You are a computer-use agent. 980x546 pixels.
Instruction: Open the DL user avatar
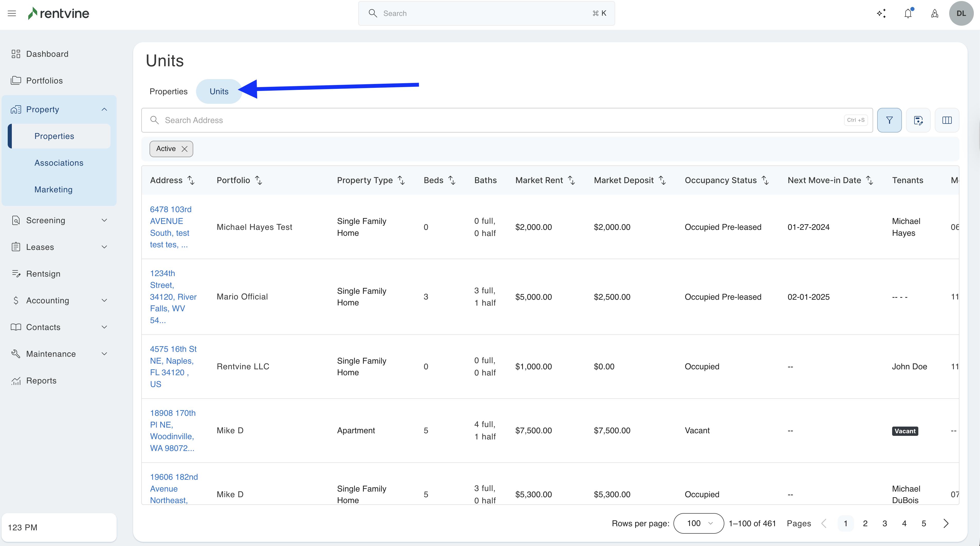pos(961,13)
